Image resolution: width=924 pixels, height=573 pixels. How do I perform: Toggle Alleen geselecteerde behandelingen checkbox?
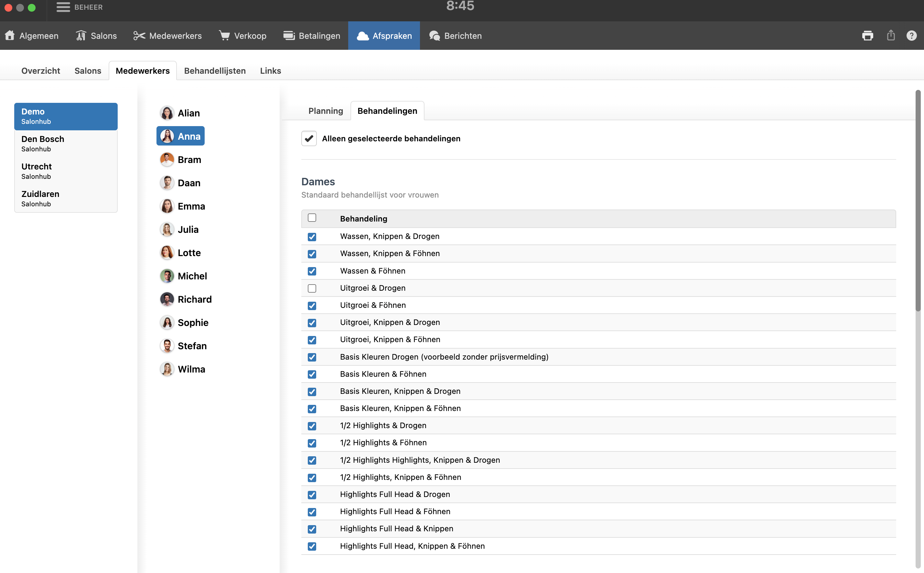click(x=309, y=139)
